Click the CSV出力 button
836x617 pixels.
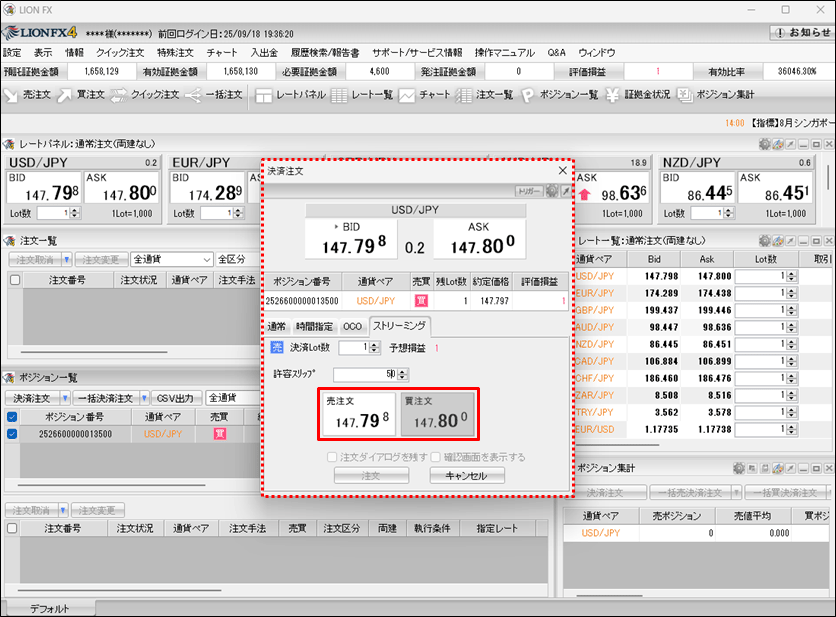point(178,398)
